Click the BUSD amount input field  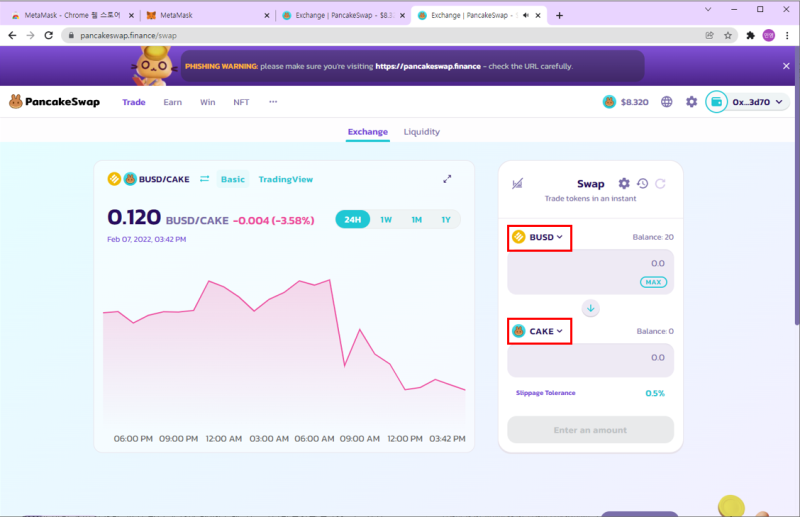[x=590, y=272]
